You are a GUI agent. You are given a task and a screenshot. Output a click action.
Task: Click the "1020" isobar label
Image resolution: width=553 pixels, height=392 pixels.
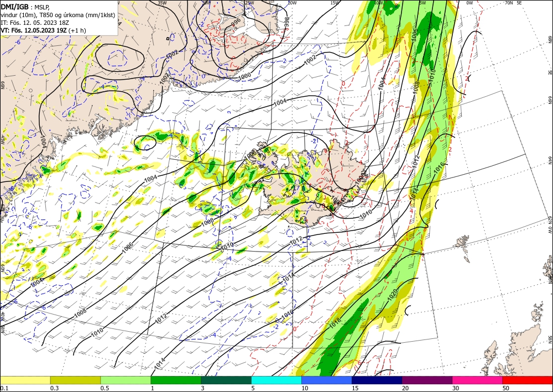tap(393, 295)
